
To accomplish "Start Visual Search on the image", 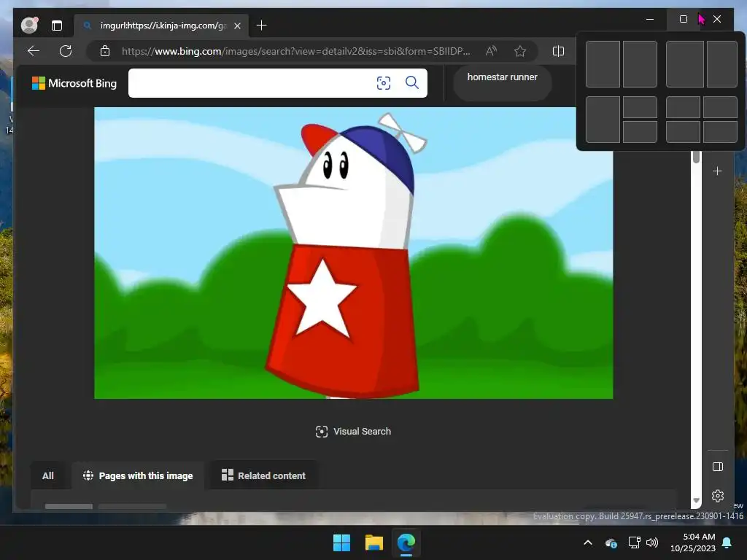I will tap(354, 432).
